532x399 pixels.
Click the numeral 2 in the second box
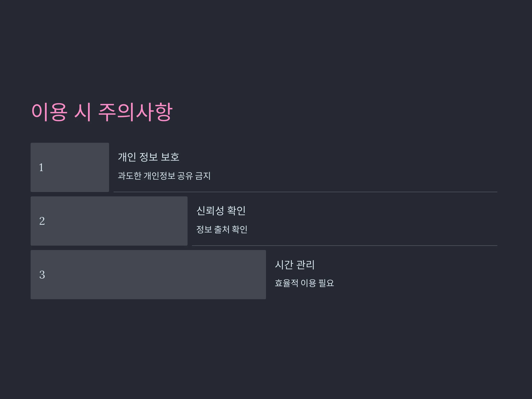tap(42, 221)
